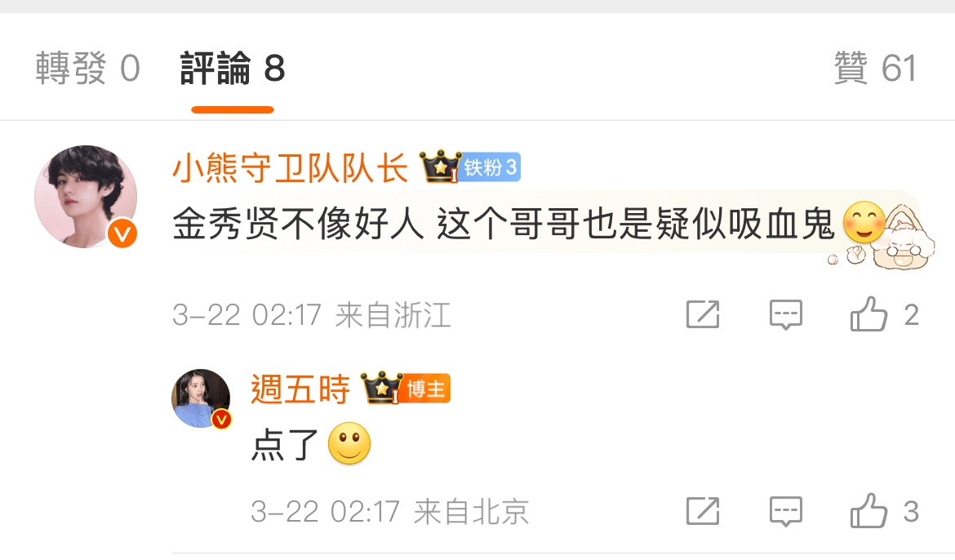Viewport: 955px width, 560px height.
Task: Reply to the 点了 comment with bubble icon
Action: (786, 511)
